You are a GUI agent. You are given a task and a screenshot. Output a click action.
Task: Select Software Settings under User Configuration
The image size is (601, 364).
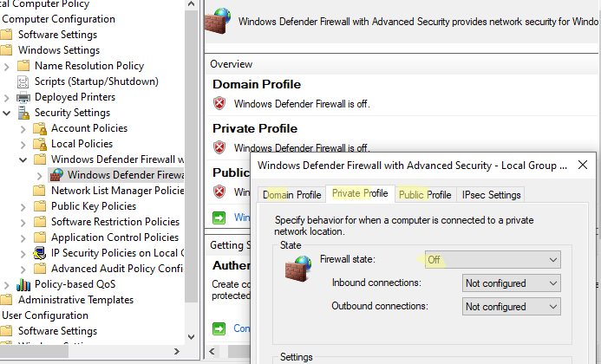click(x=57, y=331)
